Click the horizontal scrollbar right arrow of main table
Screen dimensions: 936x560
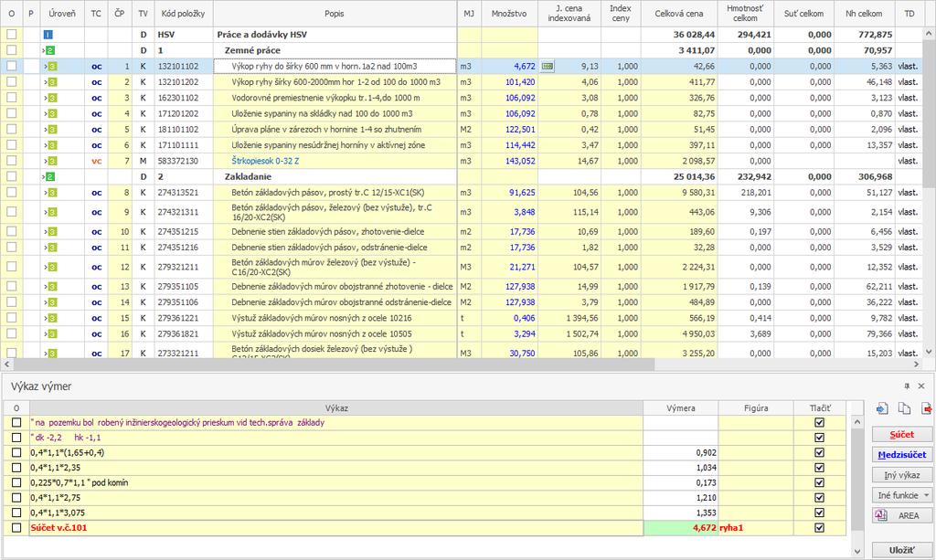916,364
